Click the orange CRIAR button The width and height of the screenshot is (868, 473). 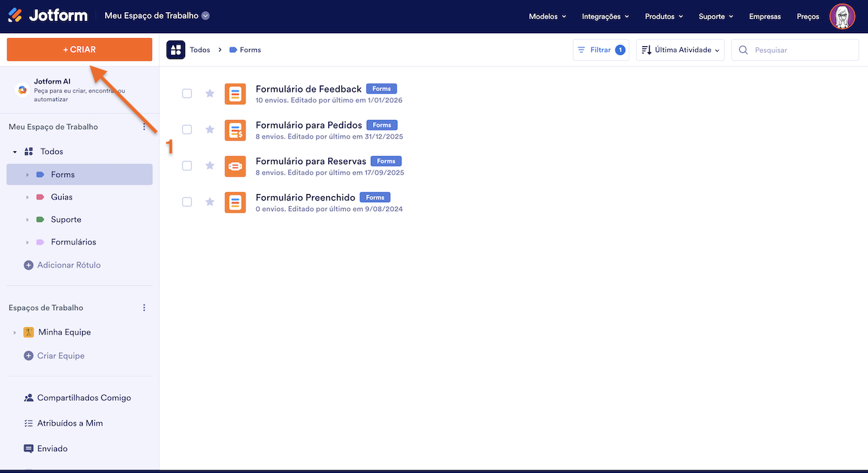79,50
